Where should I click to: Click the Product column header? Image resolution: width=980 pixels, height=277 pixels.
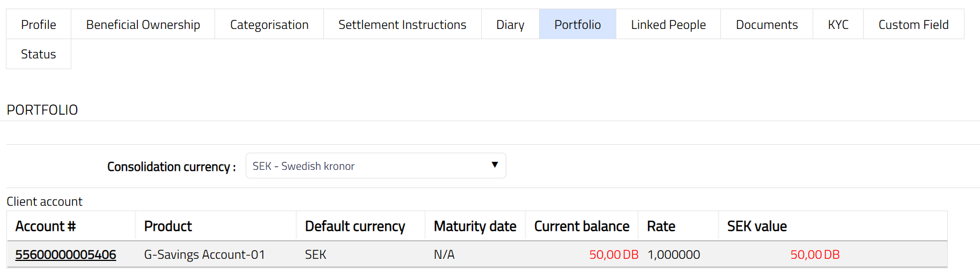pos(168,226)
